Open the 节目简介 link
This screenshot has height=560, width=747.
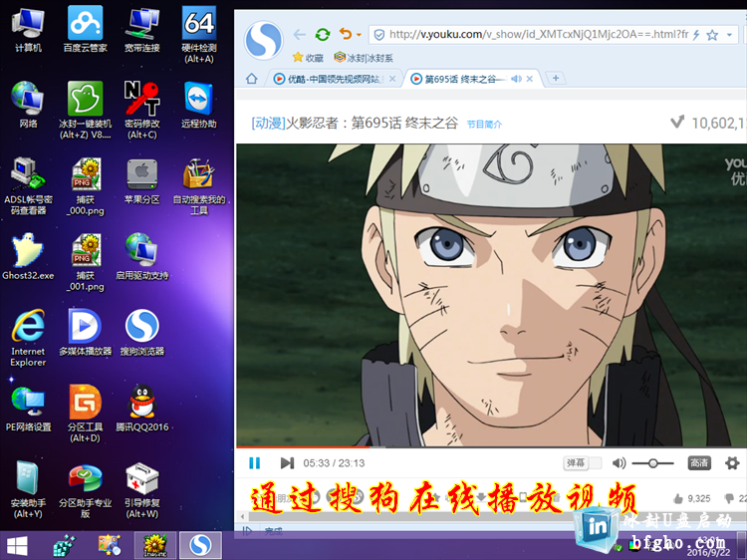(484, 124)
